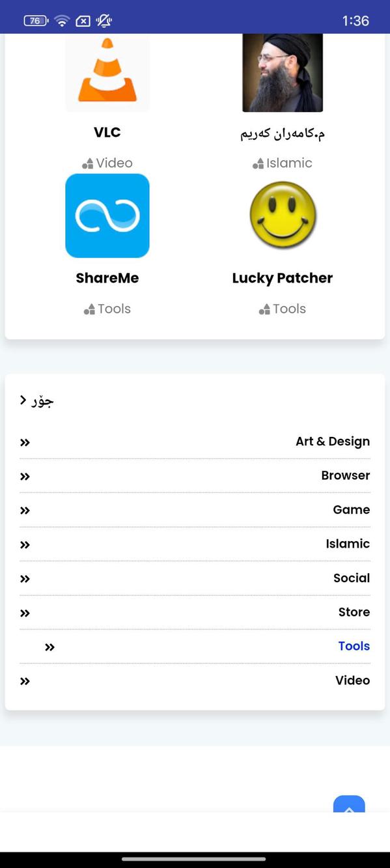
Task: Select the highlighted Tools category
Action: coord(354,646)
